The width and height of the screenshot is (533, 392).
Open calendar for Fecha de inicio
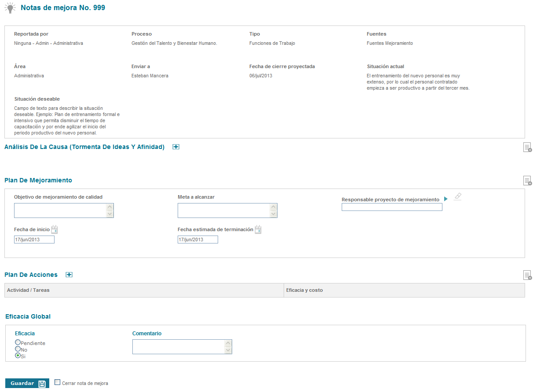[55, 229]
